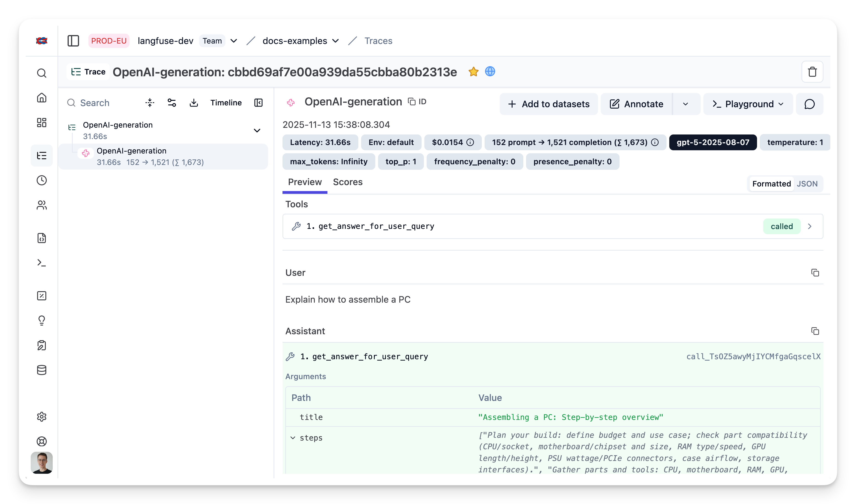Go to Traces breadcrumb link

point(378,41)
